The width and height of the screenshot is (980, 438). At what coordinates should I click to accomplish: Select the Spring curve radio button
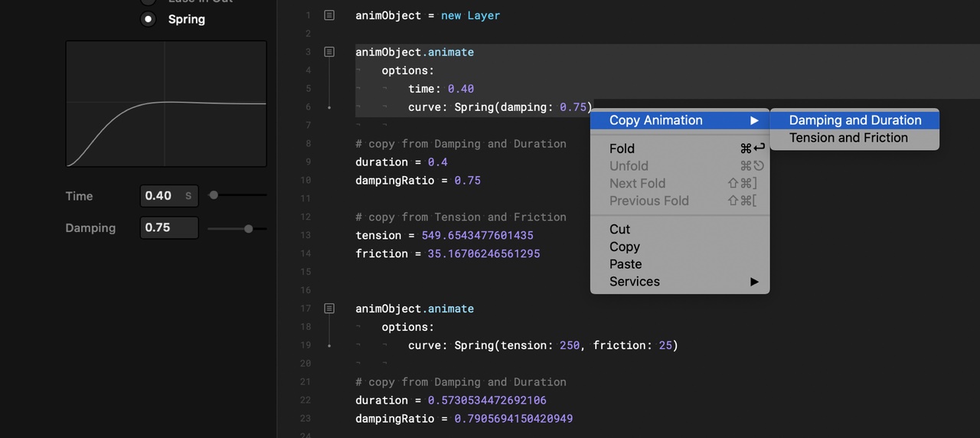(149, 19)
